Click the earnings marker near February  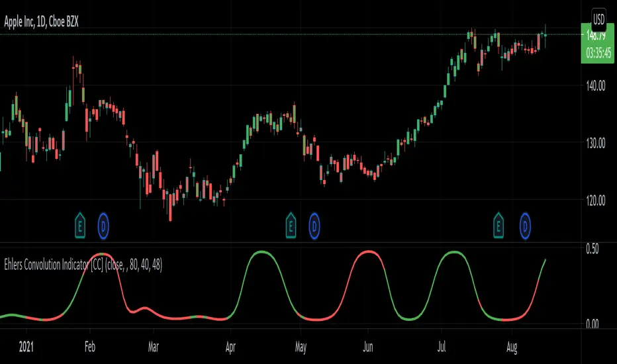tap(80, 226)
